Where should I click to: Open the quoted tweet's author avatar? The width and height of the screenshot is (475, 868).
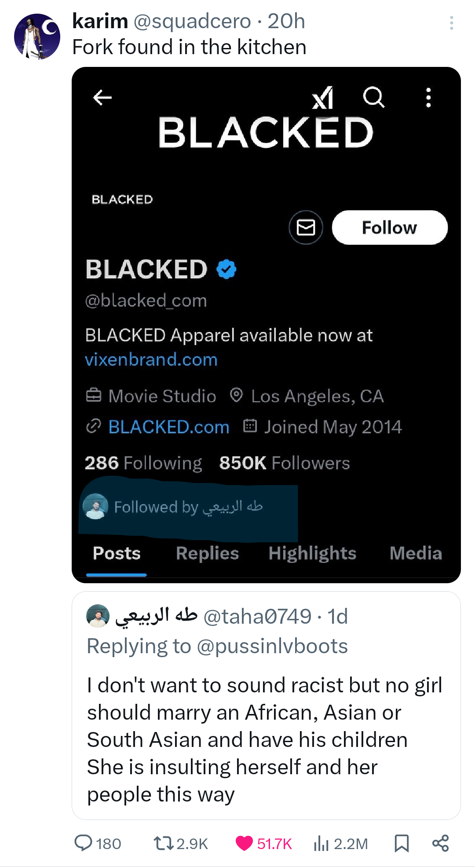click(x=98, y=615)
